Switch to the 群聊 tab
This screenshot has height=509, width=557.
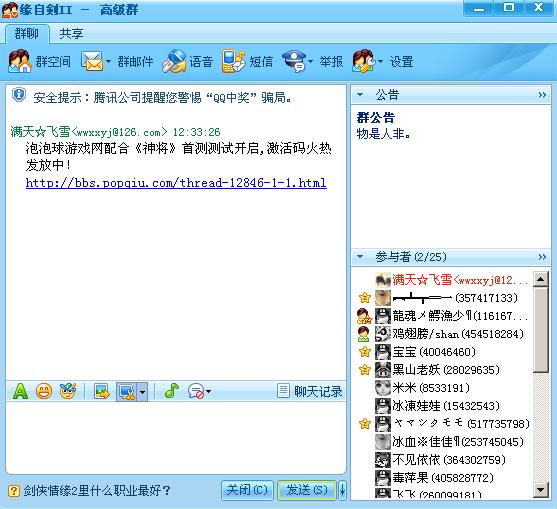click(27, 34)
